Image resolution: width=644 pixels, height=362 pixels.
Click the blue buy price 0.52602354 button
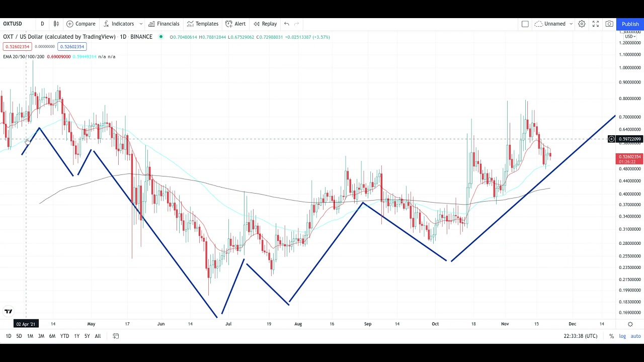[72, 47]
